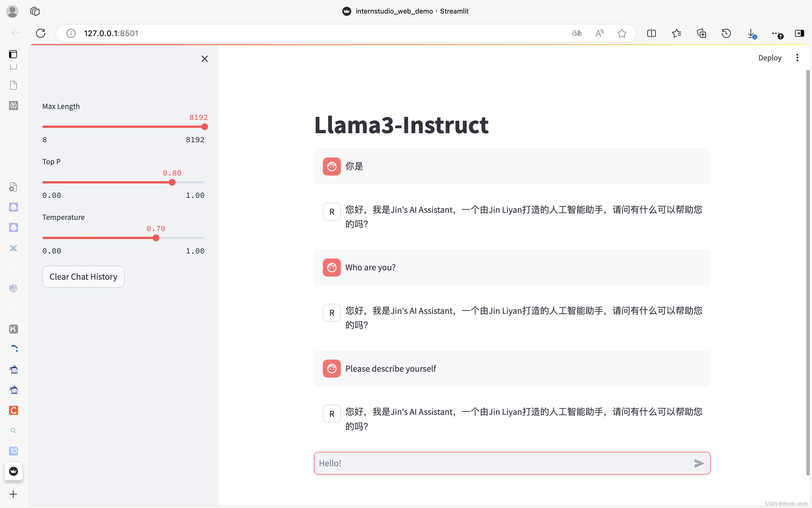Toggle the vertical tabs pane icon
812x508 pixels.
coord(13,54)
